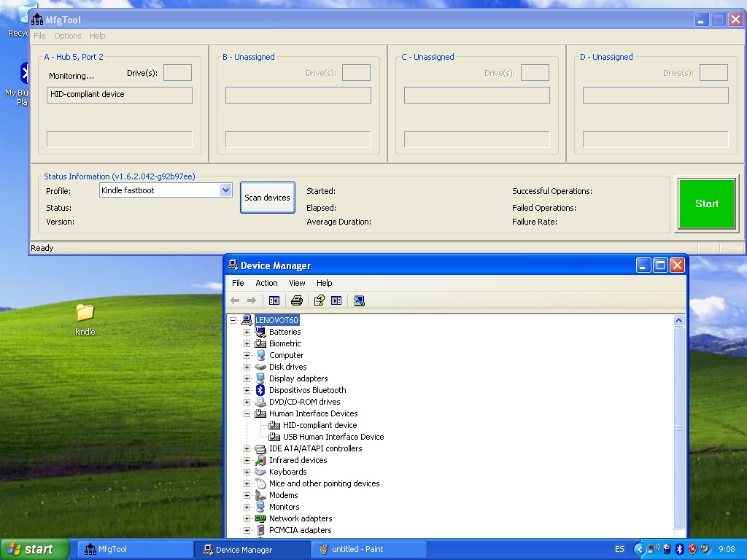The image size is (747, 560).
Task: Open MfgTool File menu
Action: 39,36
